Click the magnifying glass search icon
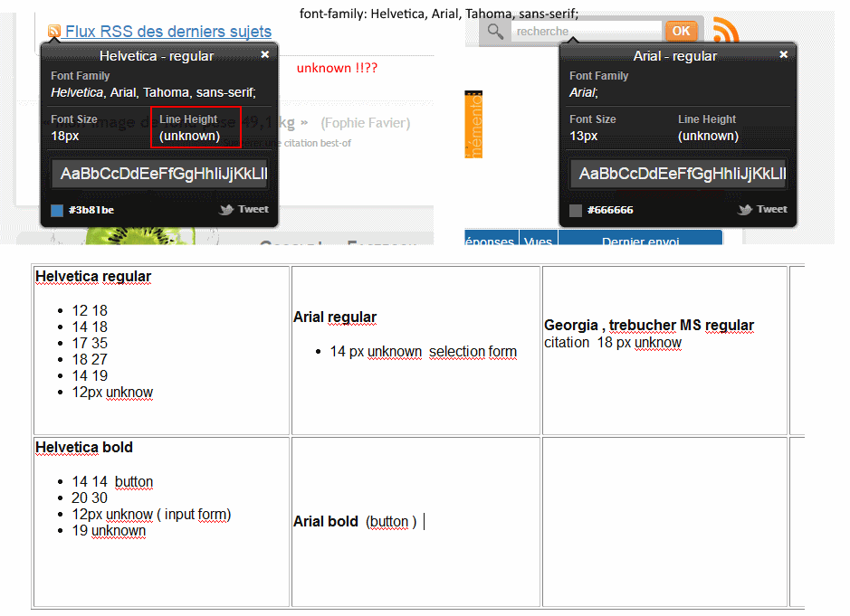 click(495, 32)
